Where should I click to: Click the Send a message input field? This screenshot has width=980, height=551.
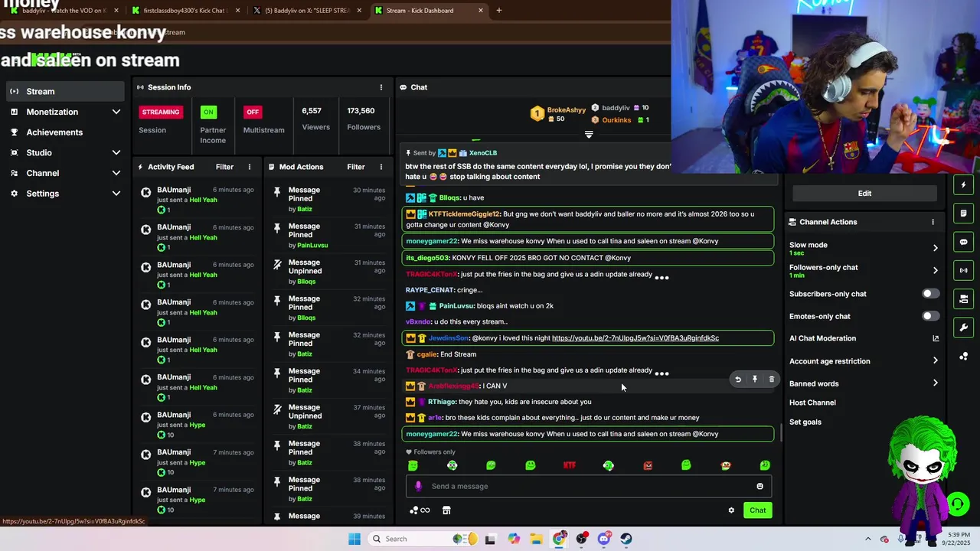tap(589, 486)
